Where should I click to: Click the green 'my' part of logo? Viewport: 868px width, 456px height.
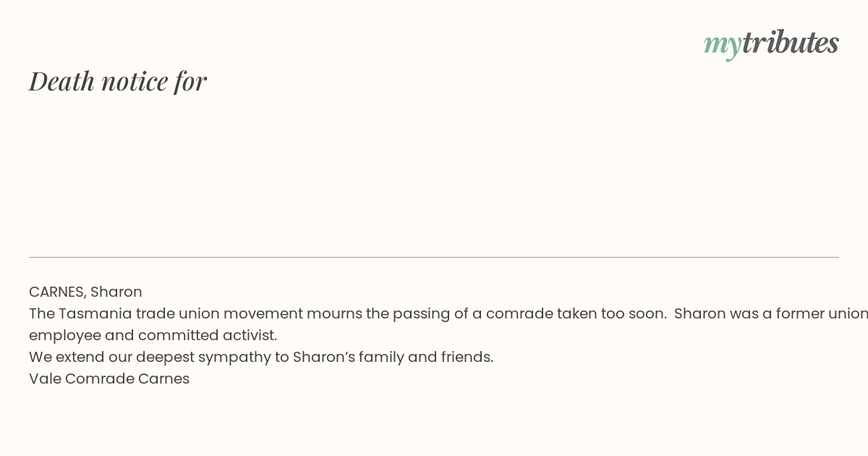pyautogui.click(x=723, y=46)
